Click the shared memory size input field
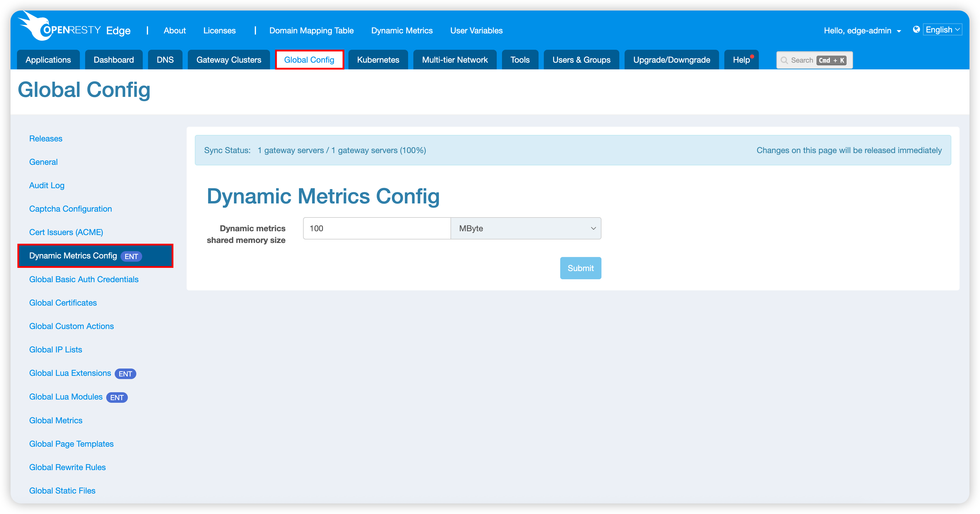Screen dimensions: 980x514 click(x=376, y=228)
